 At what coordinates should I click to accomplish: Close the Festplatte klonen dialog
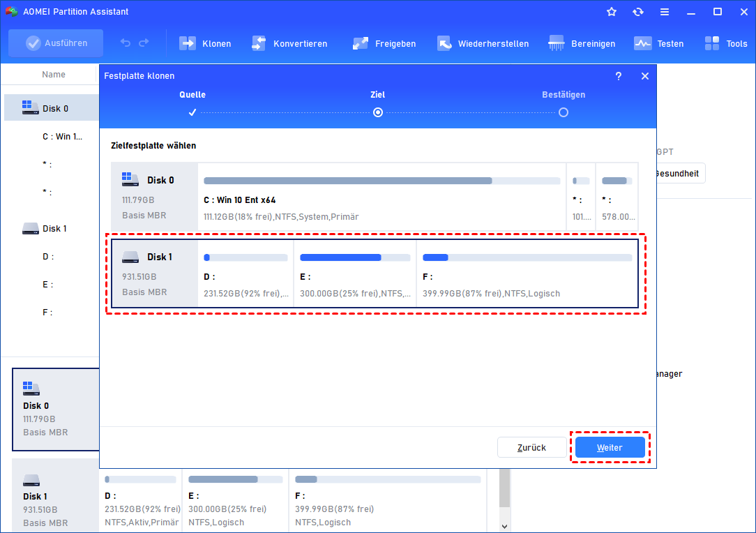(645, 76)
